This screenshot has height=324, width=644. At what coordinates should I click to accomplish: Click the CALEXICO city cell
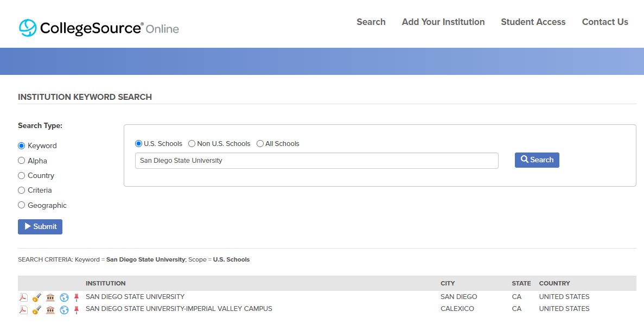coord(457,308)
